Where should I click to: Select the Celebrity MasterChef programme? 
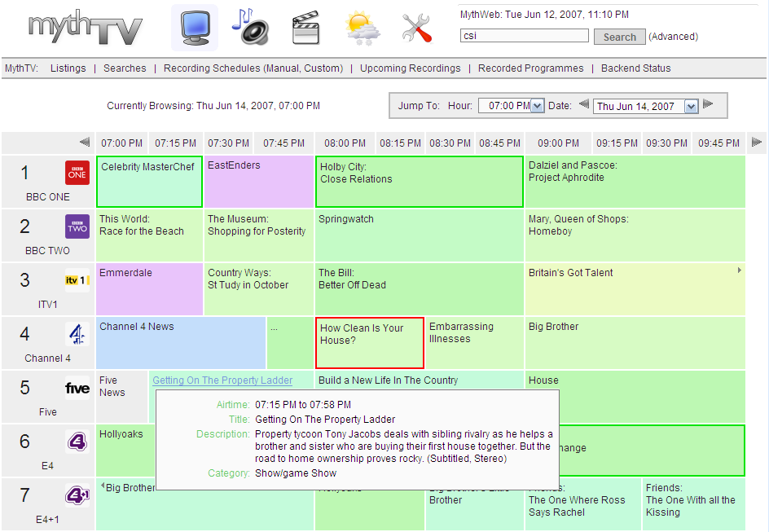149,182
